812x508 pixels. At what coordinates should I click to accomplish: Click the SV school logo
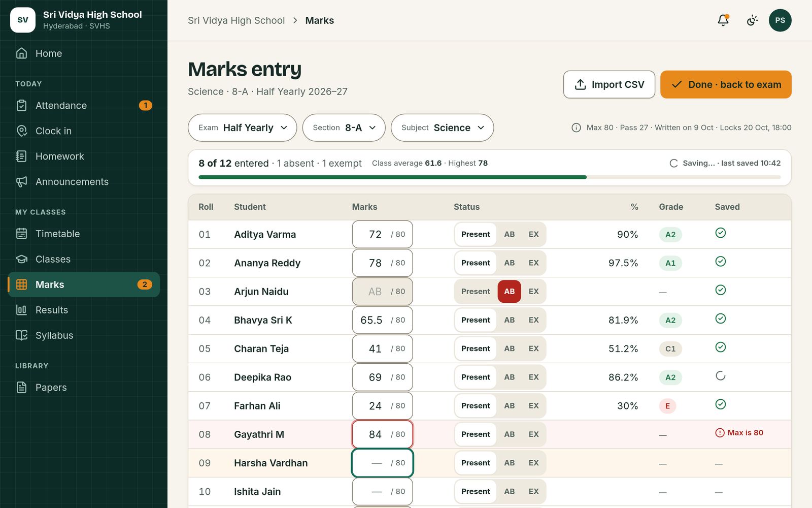coord(23,20)
